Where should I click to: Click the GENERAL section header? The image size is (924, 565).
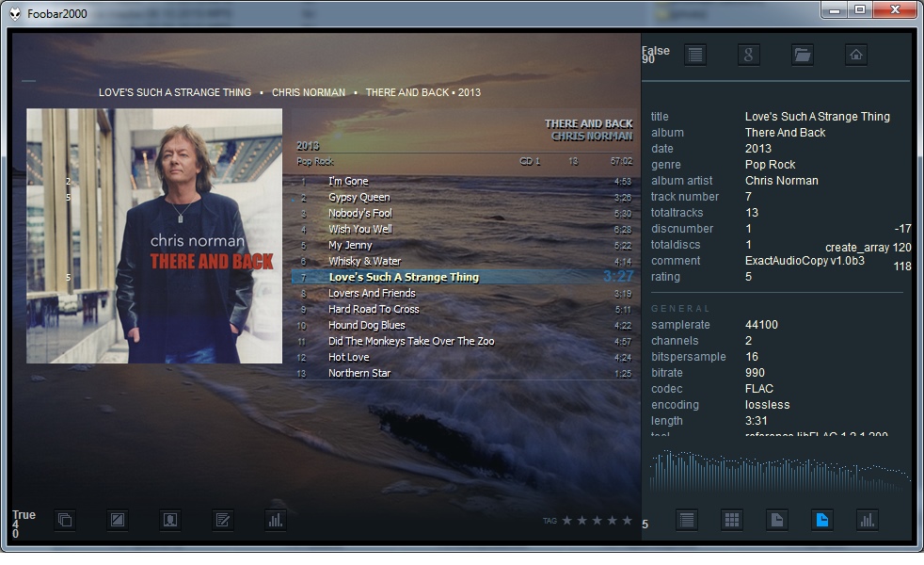click(681, 309)
